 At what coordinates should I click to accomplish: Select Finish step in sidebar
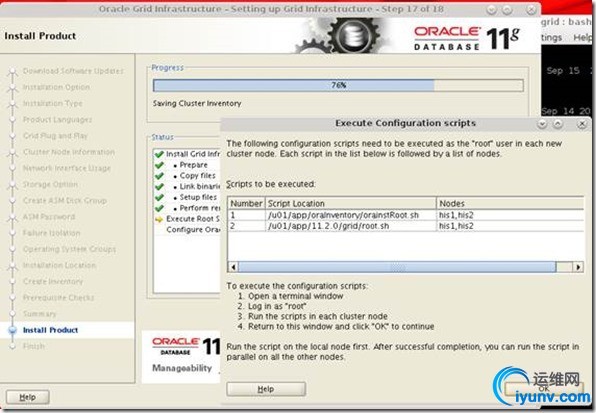[x=33, y=346]
